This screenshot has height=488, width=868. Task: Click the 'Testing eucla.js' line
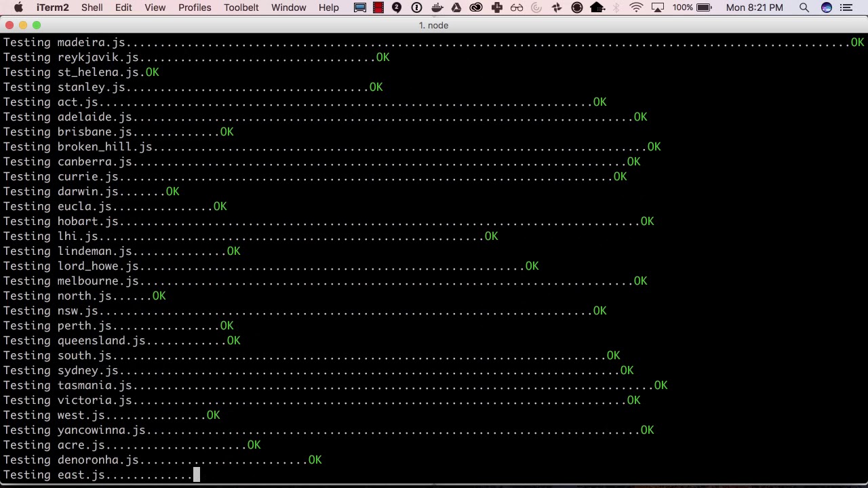click(x=115, y=206)
